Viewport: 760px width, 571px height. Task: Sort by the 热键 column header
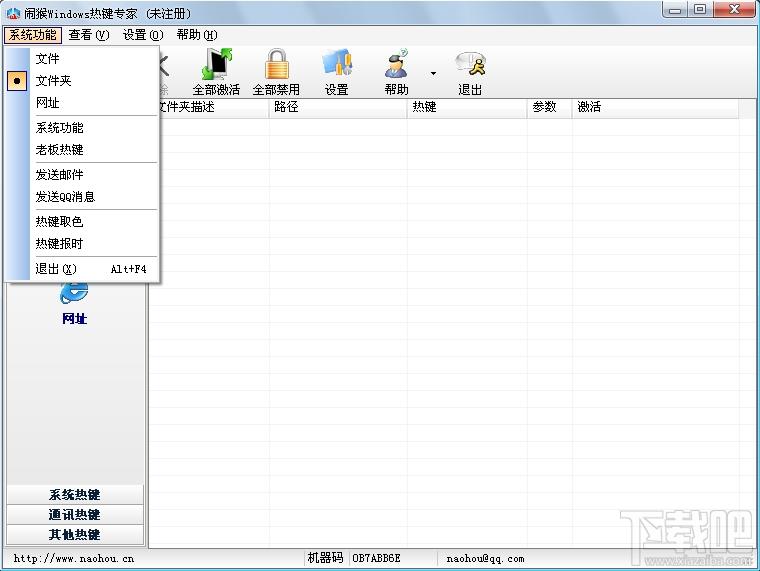467,107
